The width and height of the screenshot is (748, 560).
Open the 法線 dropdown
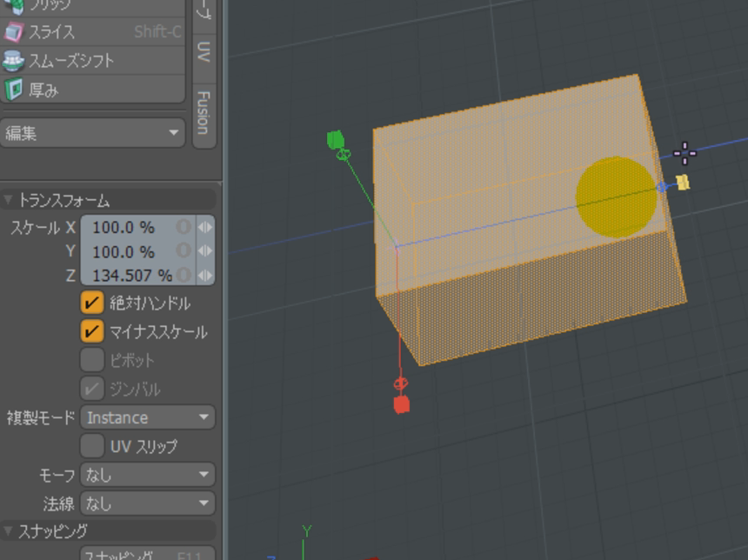click(148, 503)
